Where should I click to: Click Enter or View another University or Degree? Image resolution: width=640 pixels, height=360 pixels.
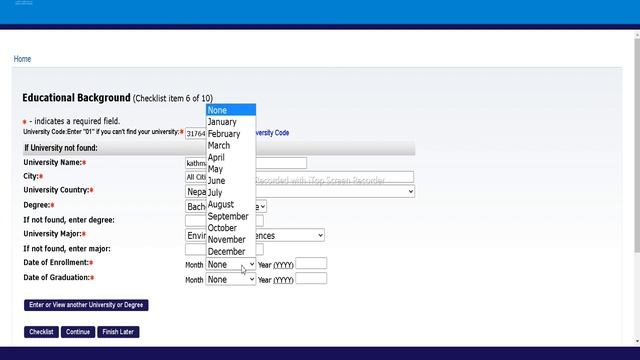tap(86, 305)
